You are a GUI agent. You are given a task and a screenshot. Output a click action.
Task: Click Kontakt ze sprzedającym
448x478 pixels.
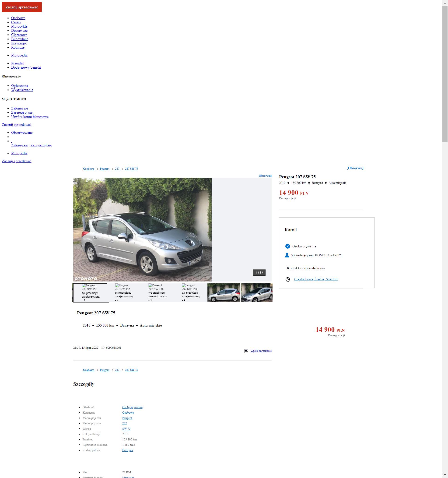[x=305, y=268]
